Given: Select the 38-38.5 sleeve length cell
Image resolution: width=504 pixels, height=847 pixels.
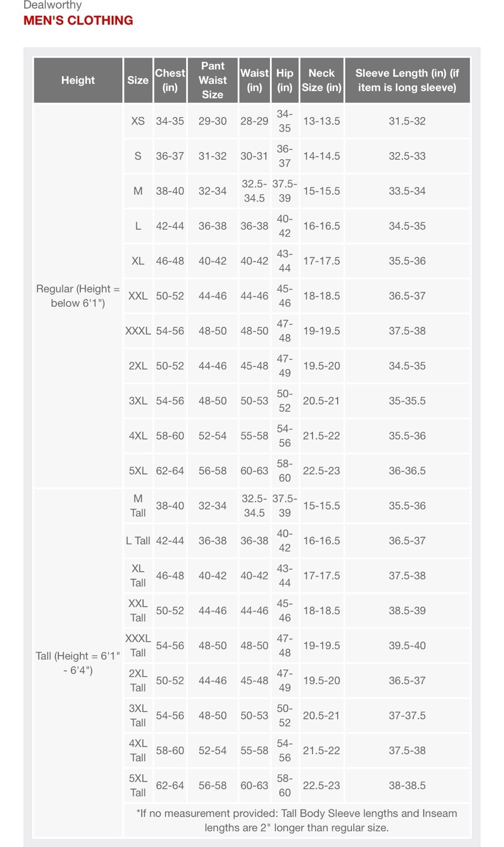Looking at the screenshot, I should click(407, 785).
